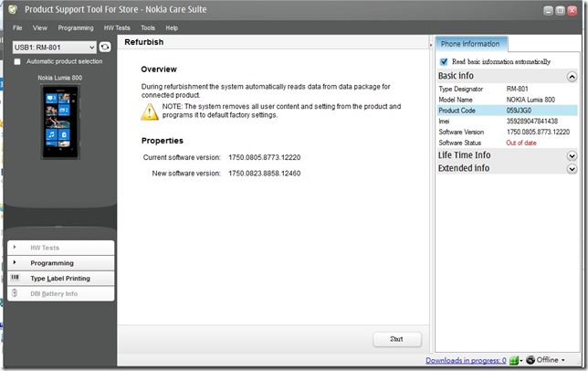Click the new software version 1750.0823.8858.12460
Screen dimensions: 588x371
265,174
